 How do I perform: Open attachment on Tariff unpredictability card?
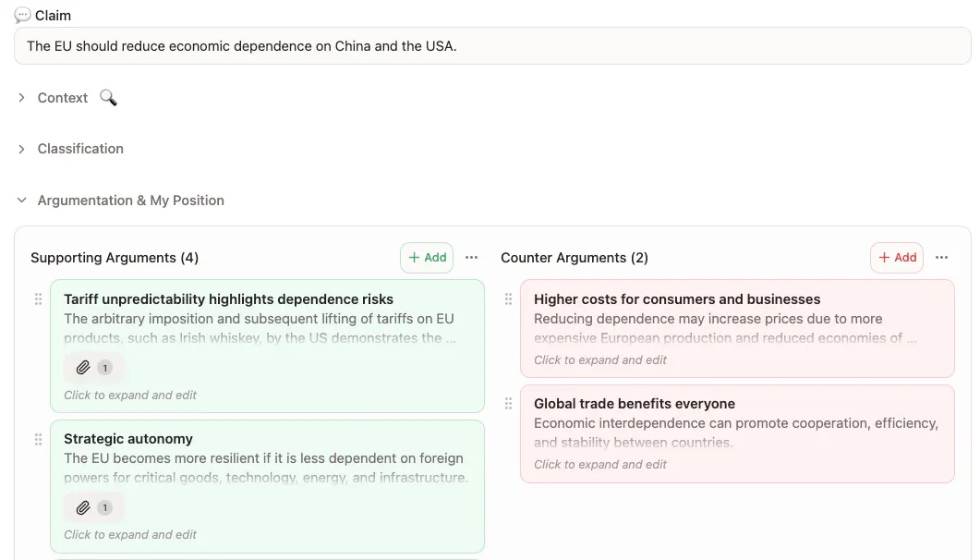93,368
